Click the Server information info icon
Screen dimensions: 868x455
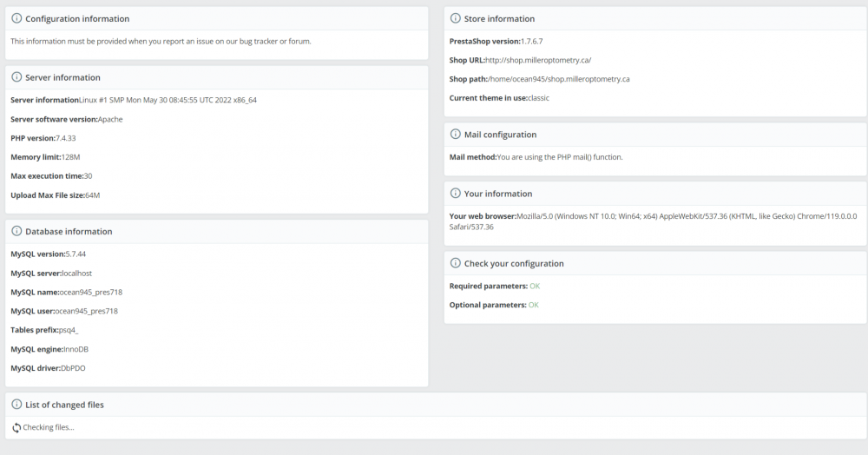tap(17, 77)
